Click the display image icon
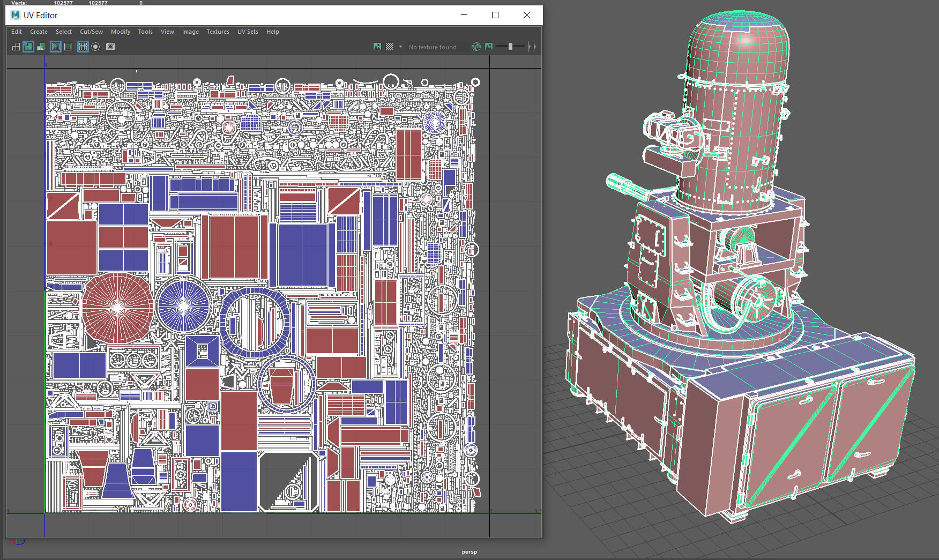The width and height of the screenshot is (939, 560). tap(377, 47)
